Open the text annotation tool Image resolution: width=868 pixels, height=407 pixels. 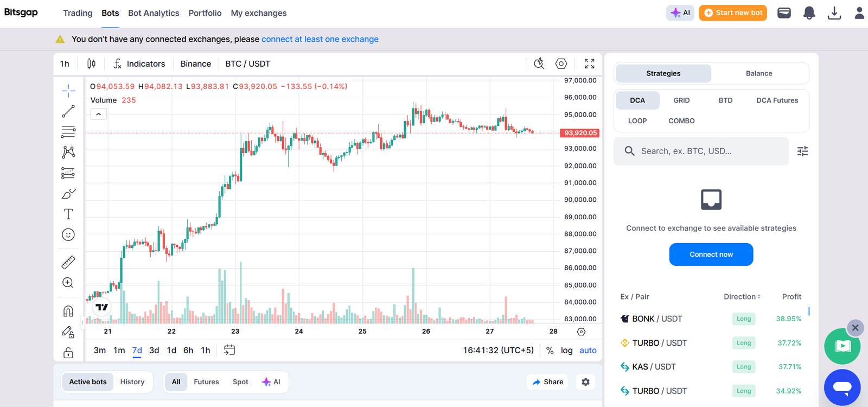[68, 214]
